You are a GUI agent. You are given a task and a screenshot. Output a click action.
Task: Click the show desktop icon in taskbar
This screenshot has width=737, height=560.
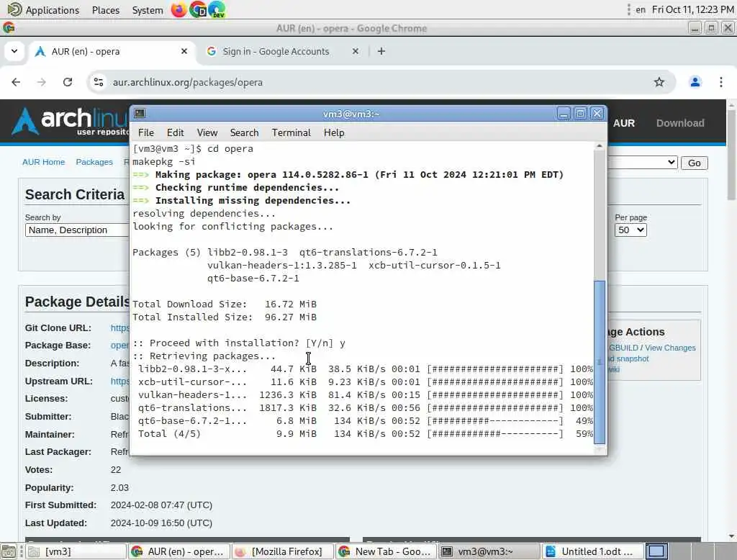click(8, 551)
